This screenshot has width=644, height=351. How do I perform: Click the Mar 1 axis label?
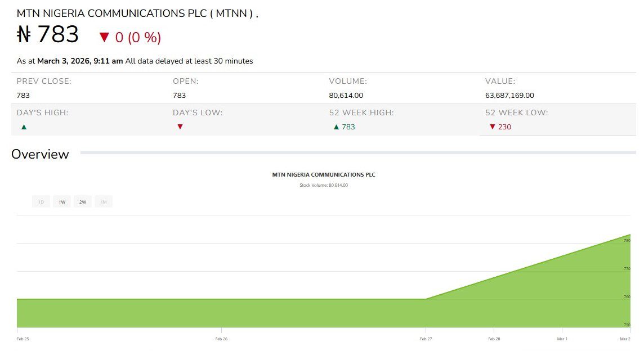click(562, 339)
